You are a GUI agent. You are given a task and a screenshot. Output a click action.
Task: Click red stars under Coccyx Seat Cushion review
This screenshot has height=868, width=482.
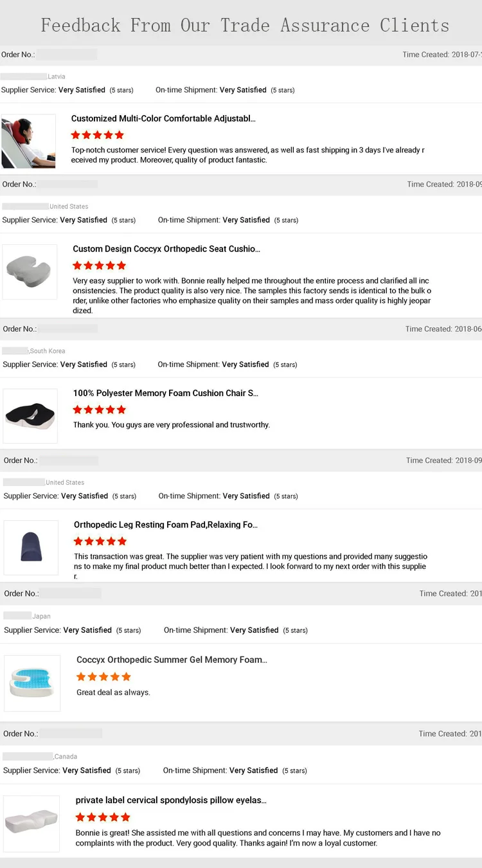(100, 266)
